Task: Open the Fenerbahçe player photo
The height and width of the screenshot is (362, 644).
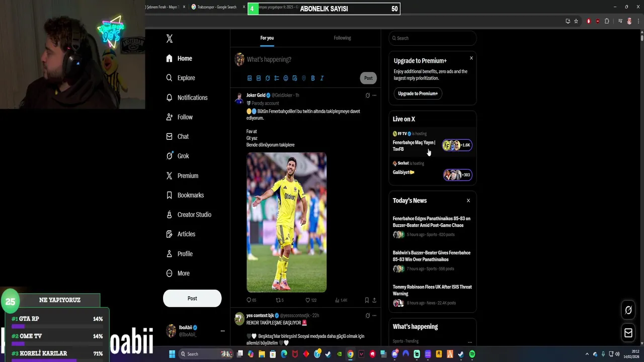Action: coord(286,222)
